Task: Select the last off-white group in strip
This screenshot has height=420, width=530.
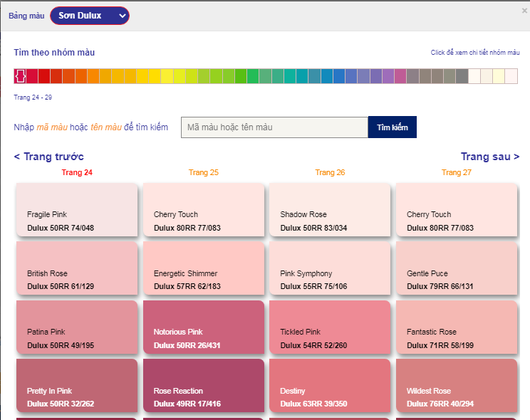Action: 511,76
